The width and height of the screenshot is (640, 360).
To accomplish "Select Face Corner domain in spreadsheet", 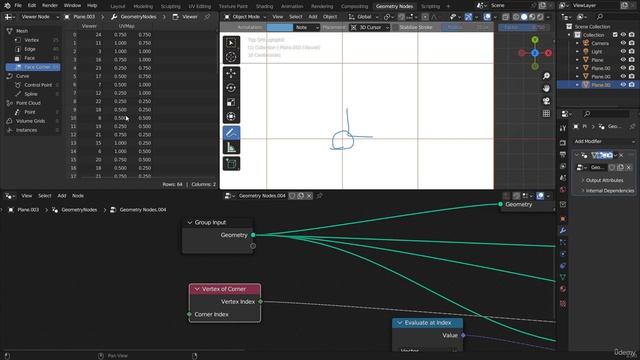I will (x=33, y=67).
